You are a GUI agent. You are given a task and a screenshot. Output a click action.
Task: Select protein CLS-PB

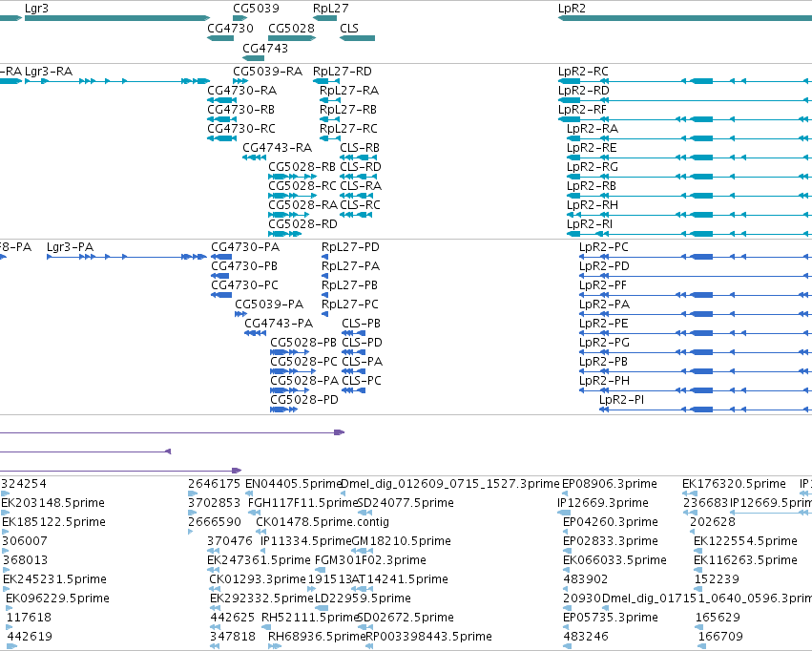361,324
